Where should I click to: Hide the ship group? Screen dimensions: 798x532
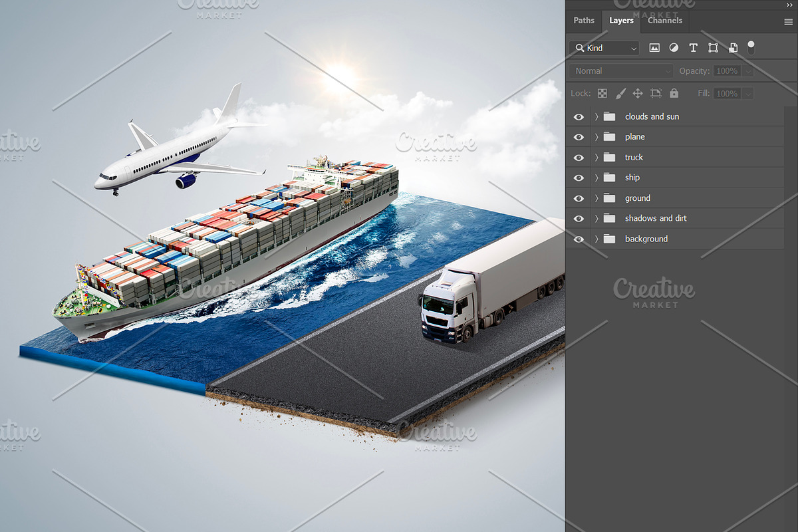[579, 178]
